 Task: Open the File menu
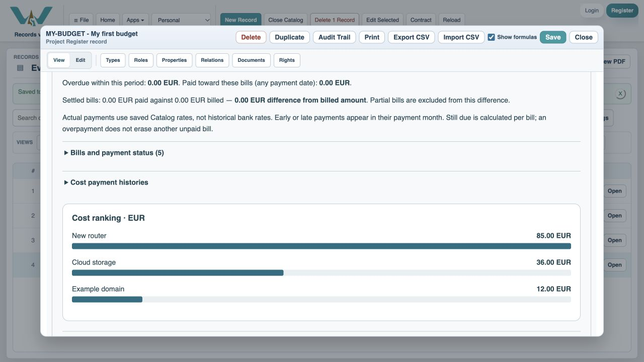[81, 20]
